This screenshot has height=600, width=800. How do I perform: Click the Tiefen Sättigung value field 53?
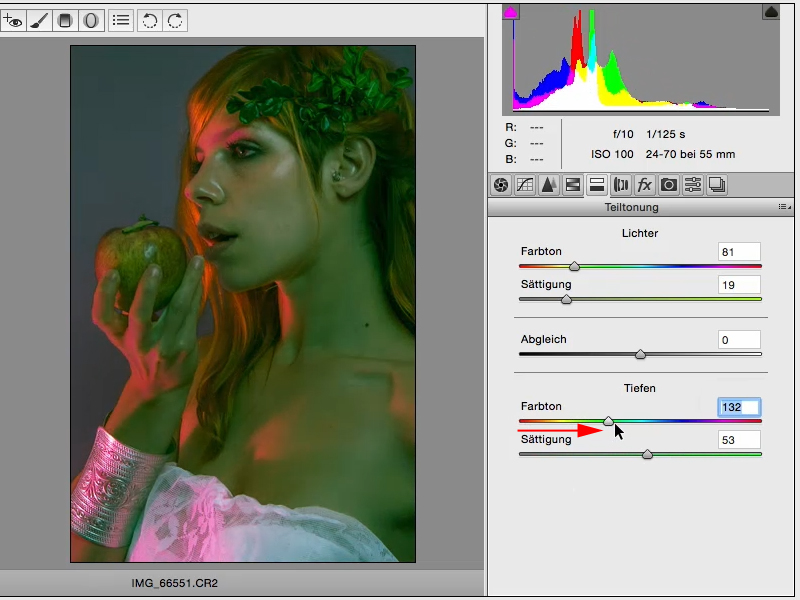pyautogui.click(x=739, y=440)
